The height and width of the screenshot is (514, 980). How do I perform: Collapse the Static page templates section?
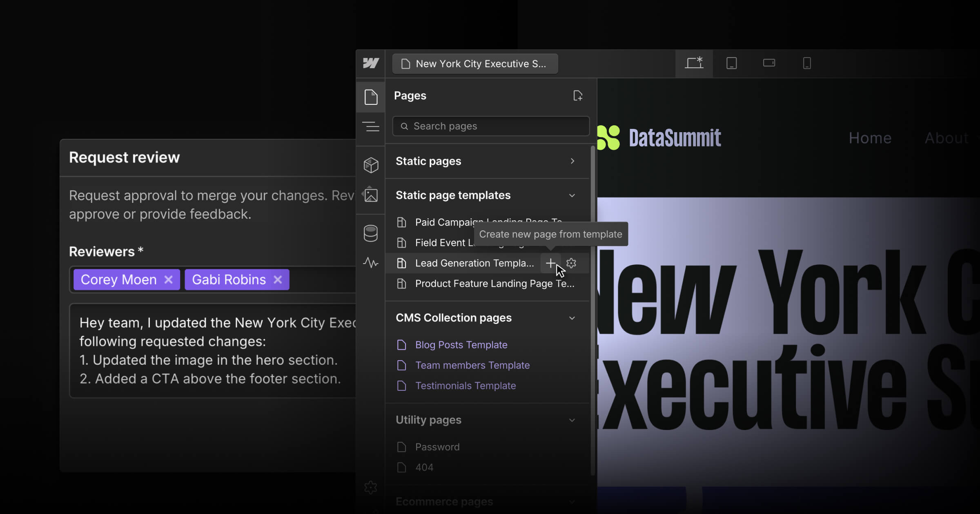click(572, 195)
